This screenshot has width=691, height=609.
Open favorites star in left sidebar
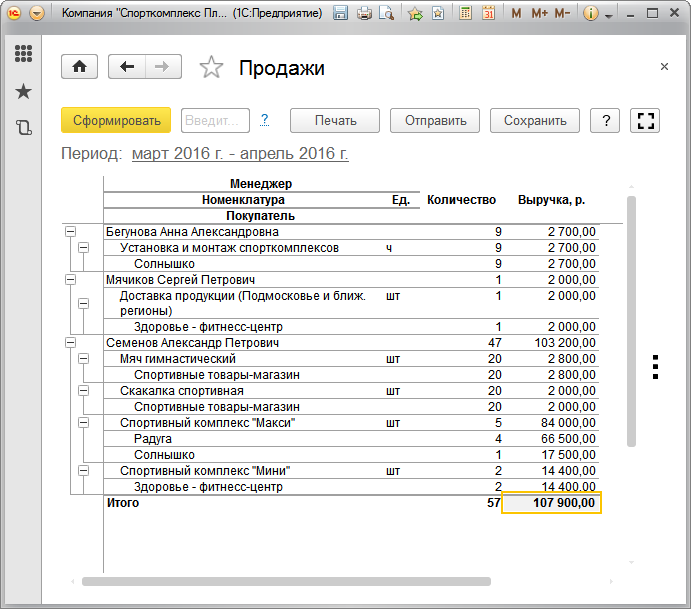click(x=23, y=91)
